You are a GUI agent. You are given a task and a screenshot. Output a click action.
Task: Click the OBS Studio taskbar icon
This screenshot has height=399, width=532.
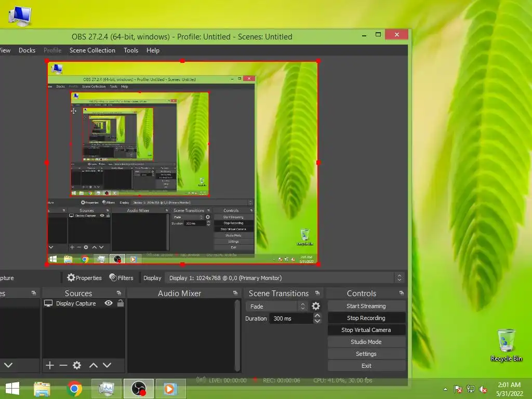pyautogui.click(x=138, y=389)
